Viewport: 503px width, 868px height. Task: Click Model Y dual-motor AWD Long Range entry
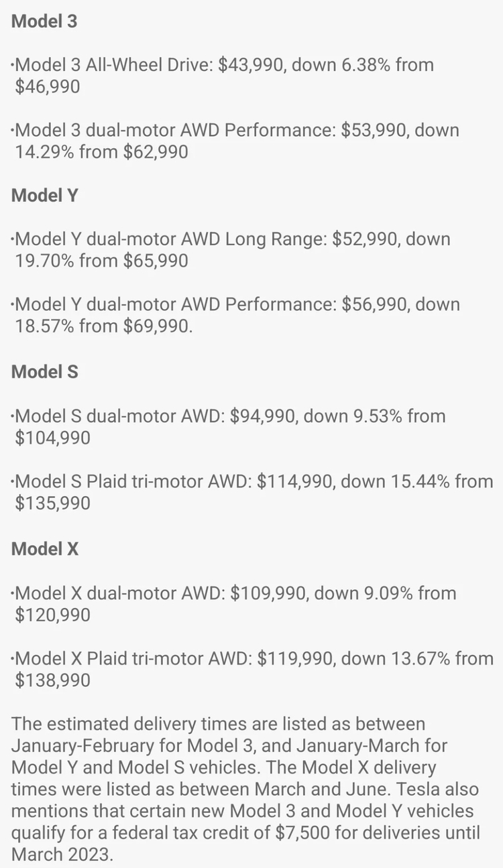pos(231,250)
